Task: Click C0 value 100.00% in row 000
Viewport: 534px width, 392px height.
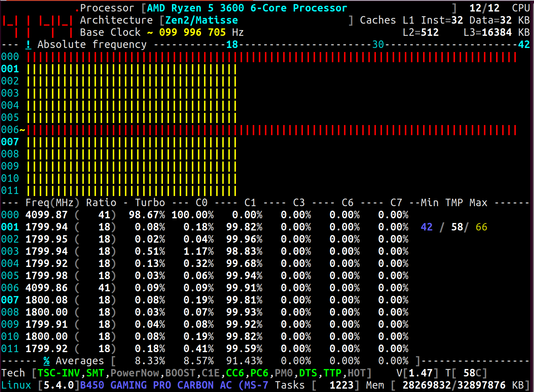Action: tap(193, 215)
